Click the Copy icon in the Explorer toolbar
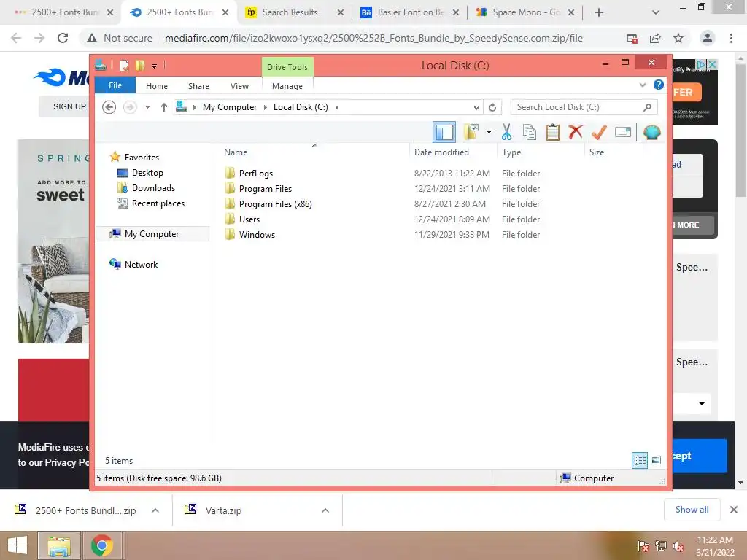This screenshot has height=560, width=747. (530, 132)
